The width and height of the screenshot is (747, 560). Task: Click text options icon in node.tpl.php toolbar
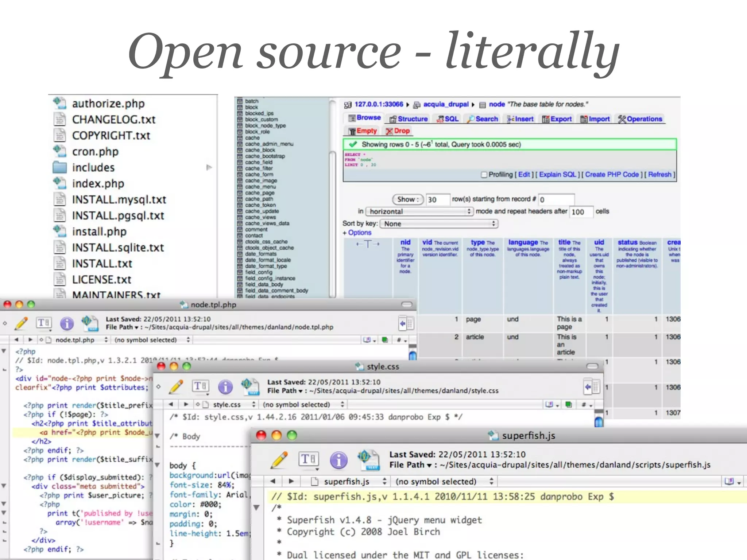coord(44,323)
